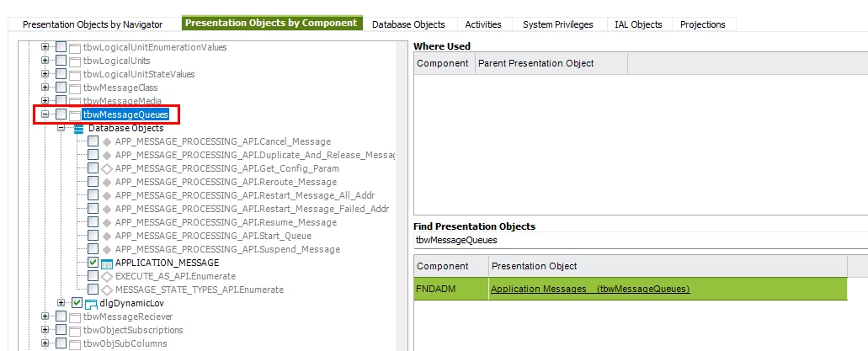Click the APPLICATION_MESSAGE table icon

pyautogui.click(x=107, y=263)
